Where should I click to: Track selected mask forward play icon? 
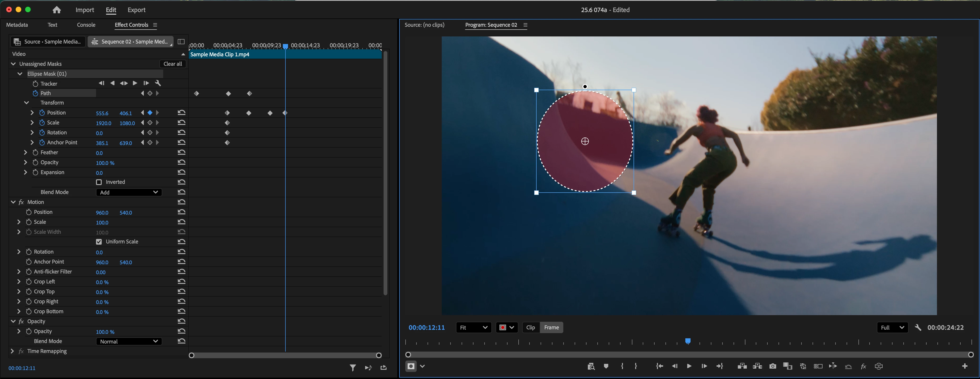click(x=135, y=83)
